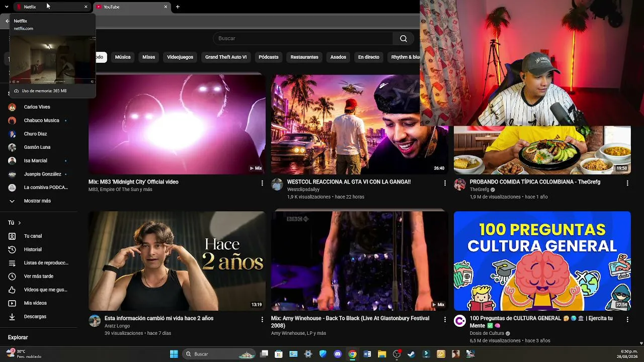Open OBS Studio from the taskbar

click(x=396, y=354)
